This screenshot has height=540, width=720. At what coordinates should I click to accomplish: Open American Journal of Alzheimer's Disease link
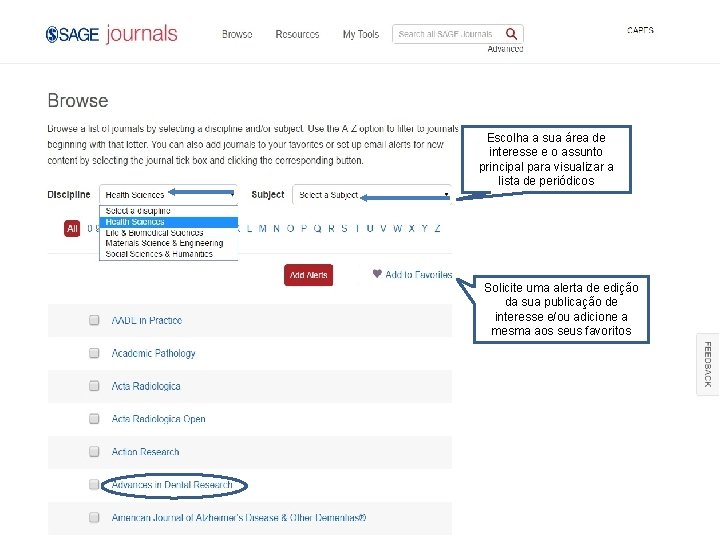(x=239, y=518)
